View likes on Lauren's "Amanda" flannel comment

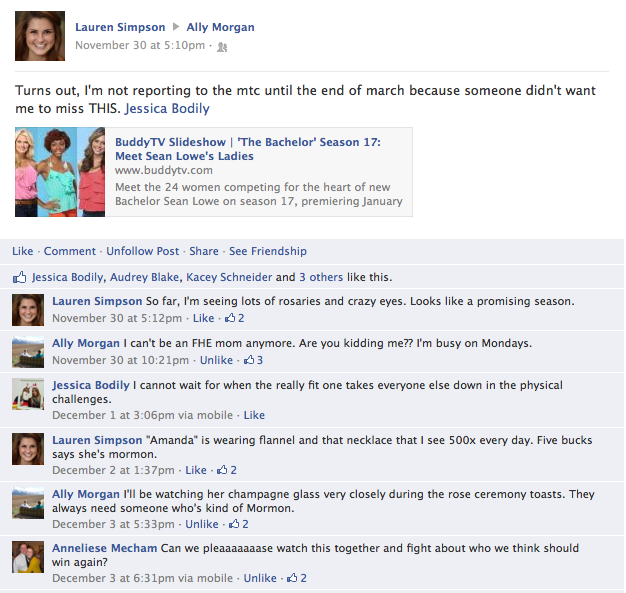[227, 470]
